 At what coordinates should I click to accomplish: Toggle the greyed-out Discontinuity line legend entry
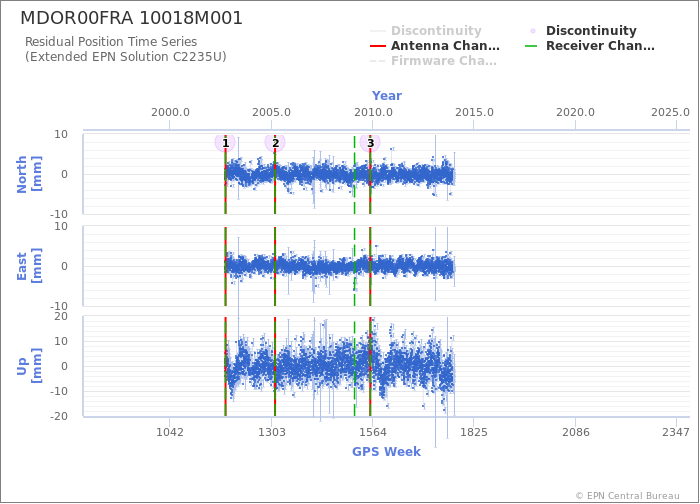(426, 31)
